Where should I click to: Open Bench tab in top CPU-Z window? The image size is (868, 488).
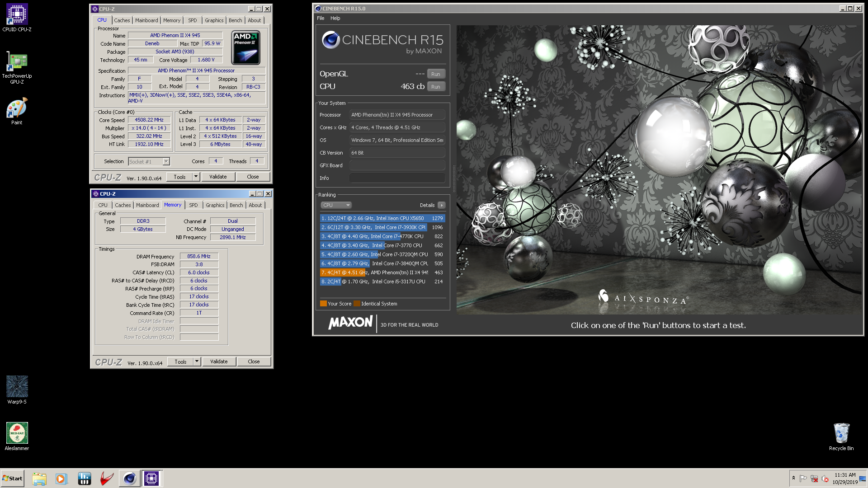coord(235,20)
